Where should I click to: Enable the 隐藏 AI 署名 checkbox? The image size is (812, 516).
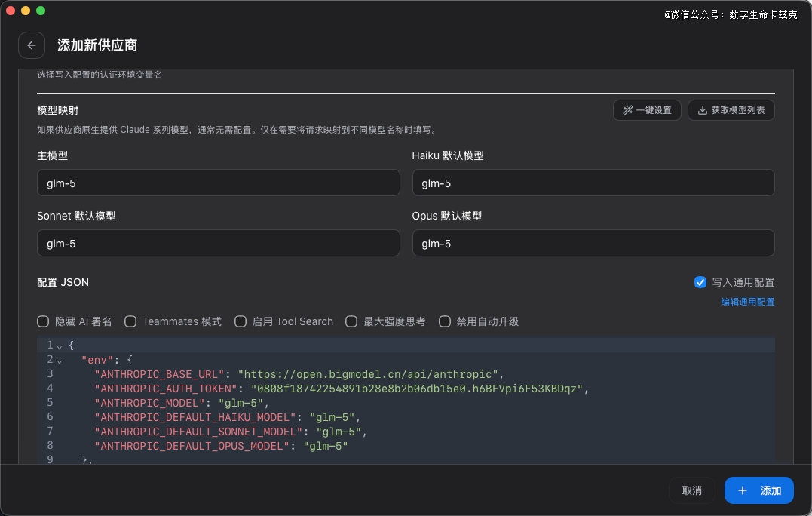click(43, 321)
